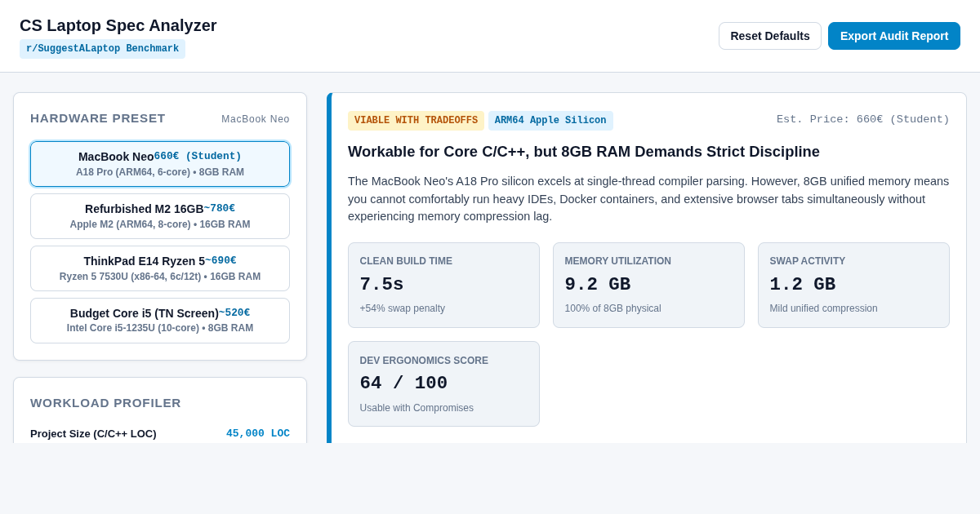Click the 9.2 GB memory value
This screenshot has width=980, height=514.
pos(598,285)
